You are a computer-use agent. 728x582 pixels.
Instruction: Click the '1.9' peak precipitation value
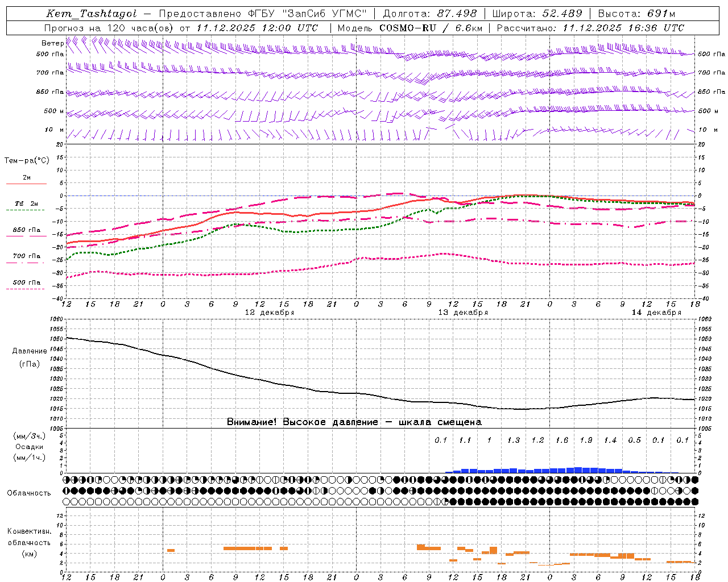pyautogui.click(x=586, y=440)
